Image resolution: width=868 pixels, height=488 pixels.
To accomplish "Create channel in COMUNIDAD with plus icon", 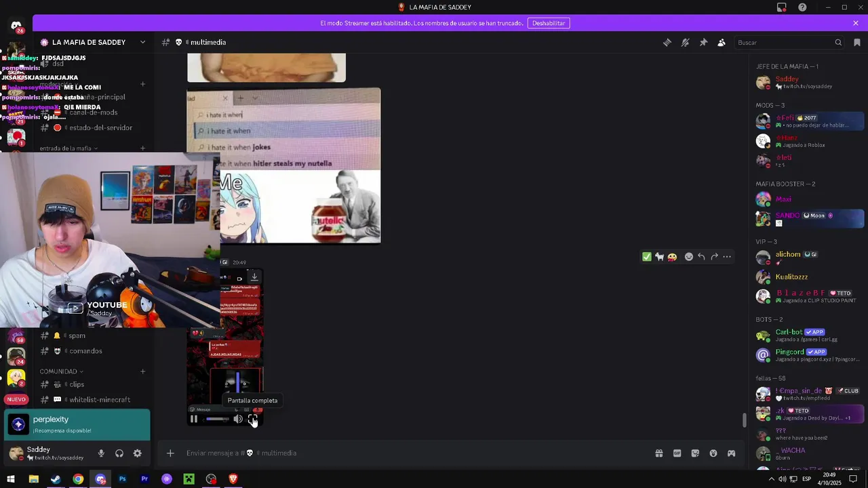I will (142, 371).
